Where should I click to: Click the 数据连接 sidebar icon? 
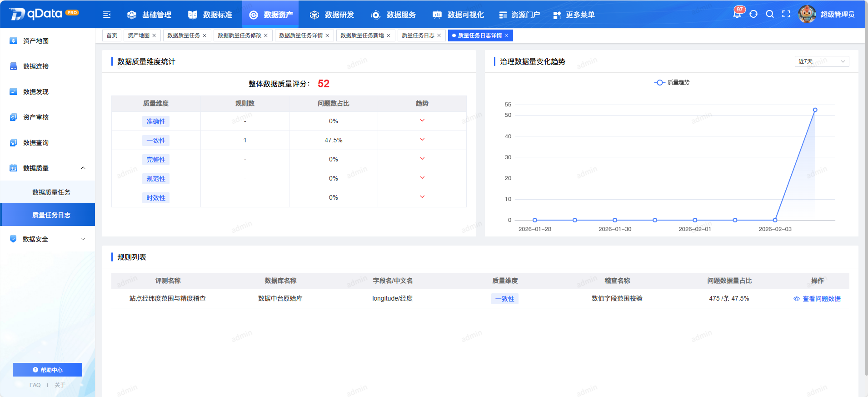tap(13, 66)
